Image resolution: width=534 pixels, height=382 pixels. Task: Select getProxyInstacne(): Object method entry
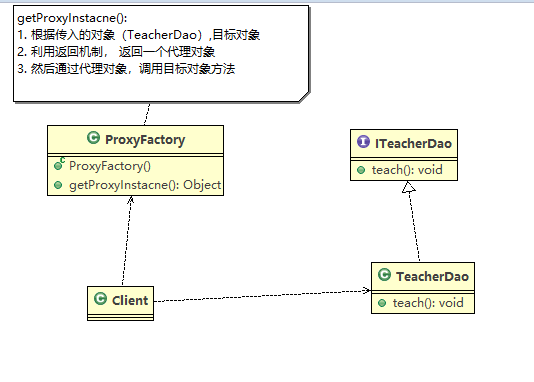pos(145,185)
